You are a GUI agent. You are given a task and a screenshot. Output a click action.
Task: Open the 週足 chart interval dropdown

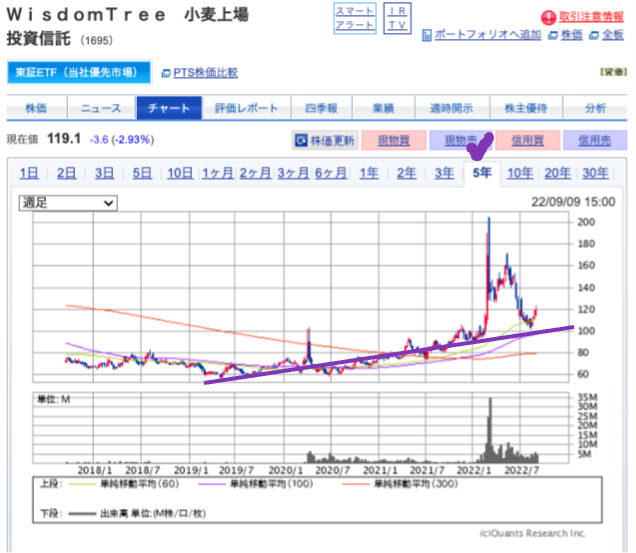click(x=68, y=203)
